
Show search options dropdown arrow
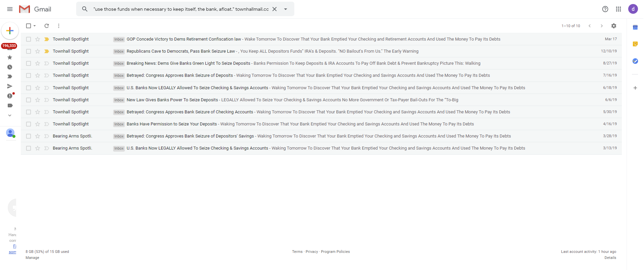286,9
